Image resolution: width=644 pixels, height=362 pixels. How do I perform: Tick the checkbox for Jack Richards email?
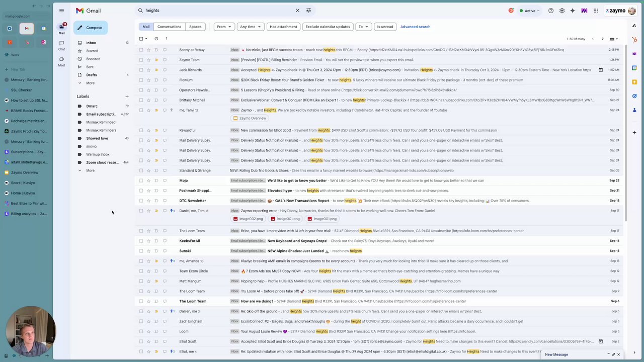pyautogui.click(x=141, y=70)
